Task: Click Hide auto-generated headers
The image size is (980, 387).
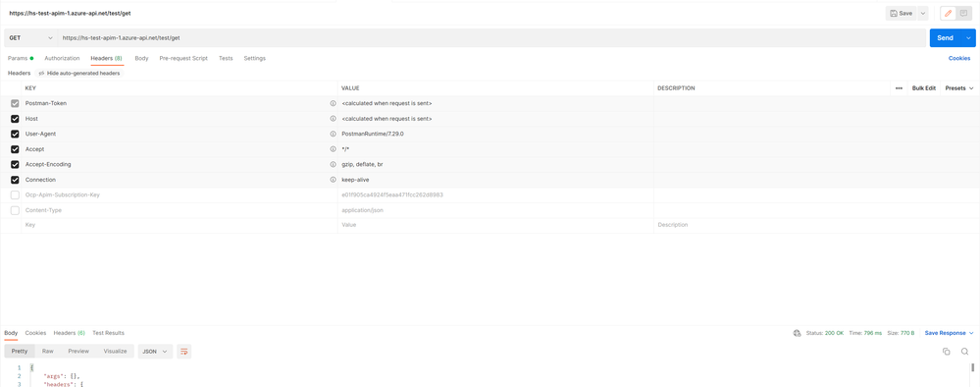Action: point(79,74)
